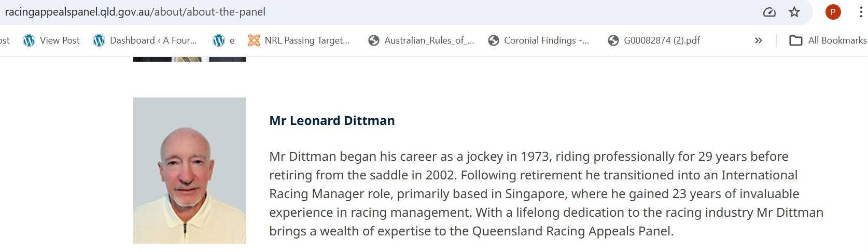This screenshot has height=252, width=868.
Task: Open the performance speedometer icon in address bar
Action: click(x=769, y=12)
